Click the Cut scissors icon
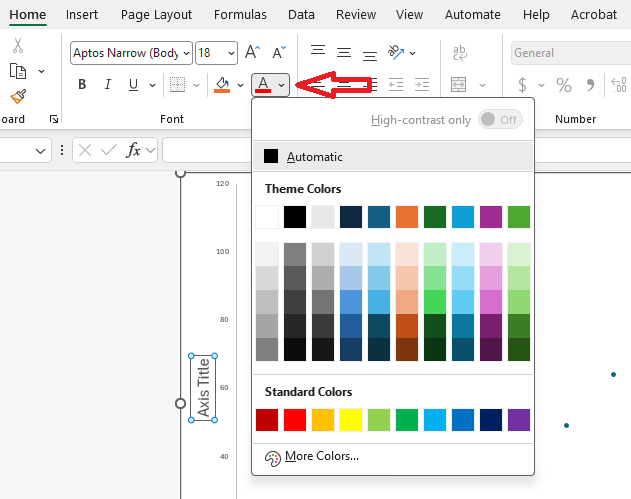Screen dimensions: 631x499 coord(18,45)
